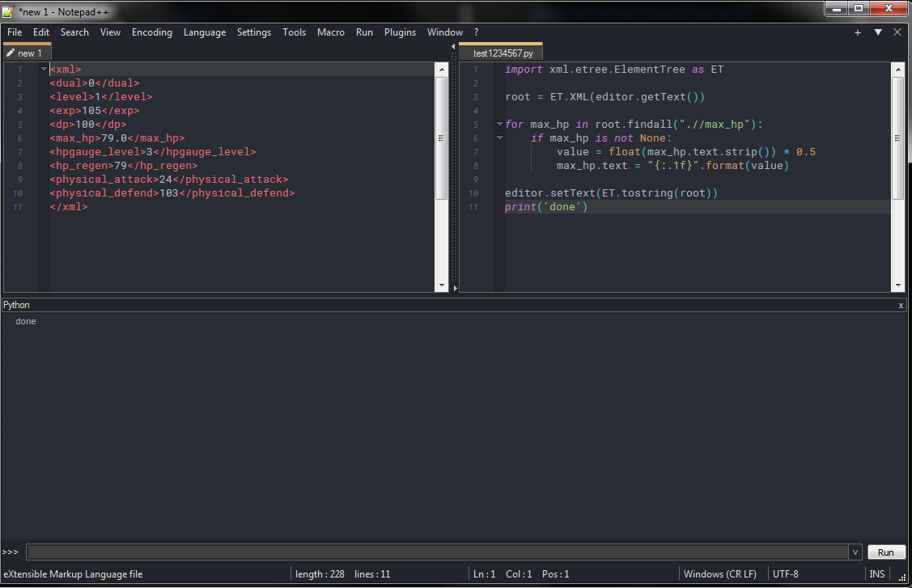This screenshot has width=912, height=588.
Task: Click the <exp>105</exp> line
Action: (x=95, y=111)
